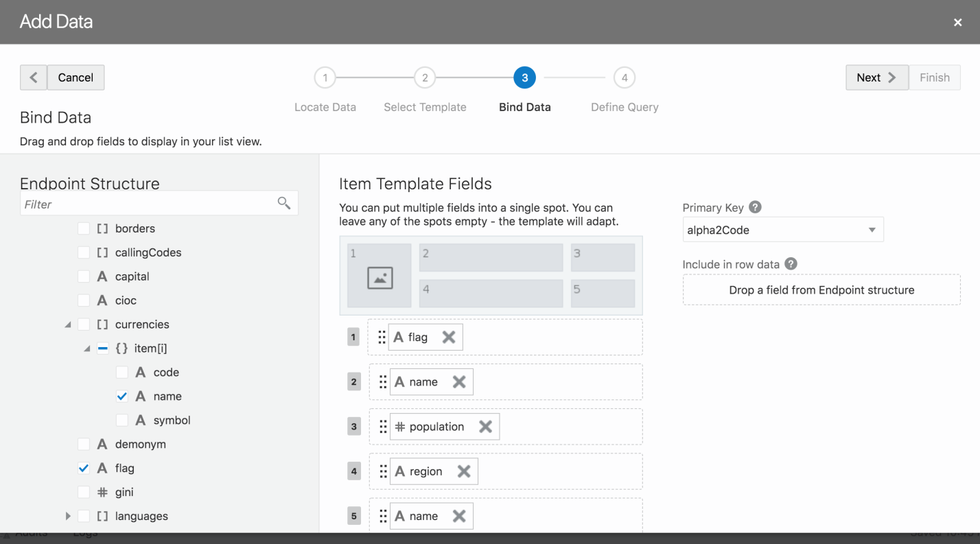The image size is (980, 544).
Task: Remove the name field from slot 5
Action: 459,516
